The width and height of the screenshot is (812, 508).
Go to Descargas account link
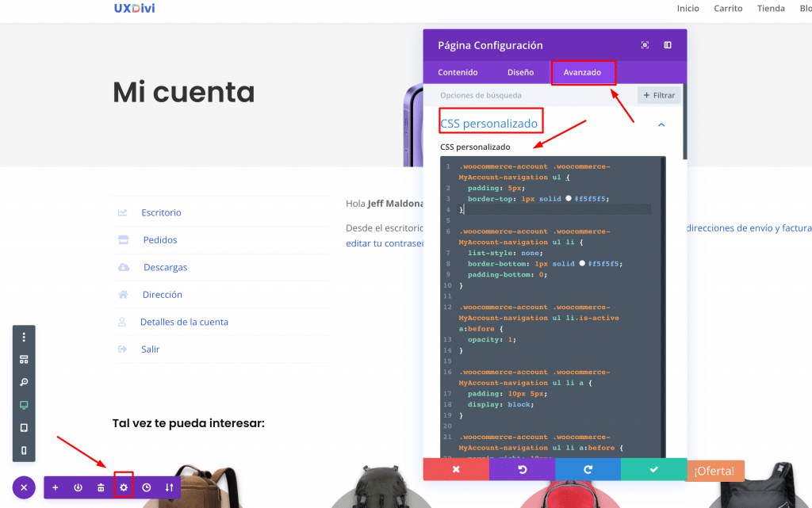point(165,267)
